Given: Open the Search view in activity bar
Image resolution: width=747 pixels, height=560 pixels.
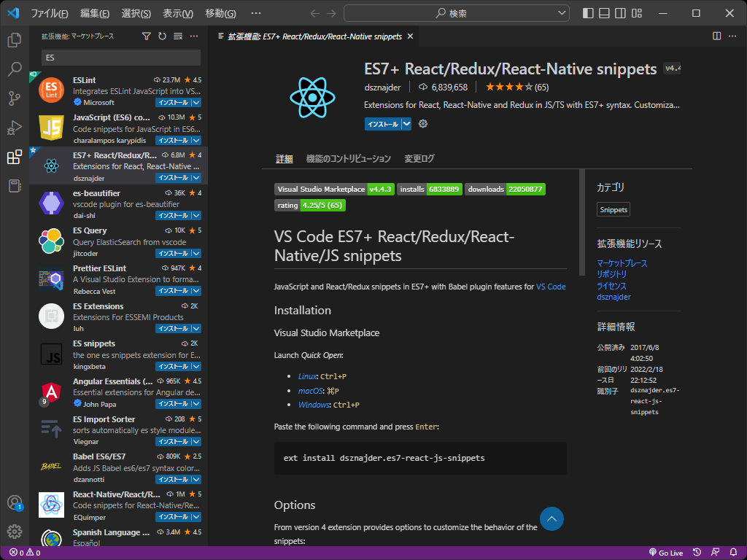Looking at the screenshot, I should [15, 69].
